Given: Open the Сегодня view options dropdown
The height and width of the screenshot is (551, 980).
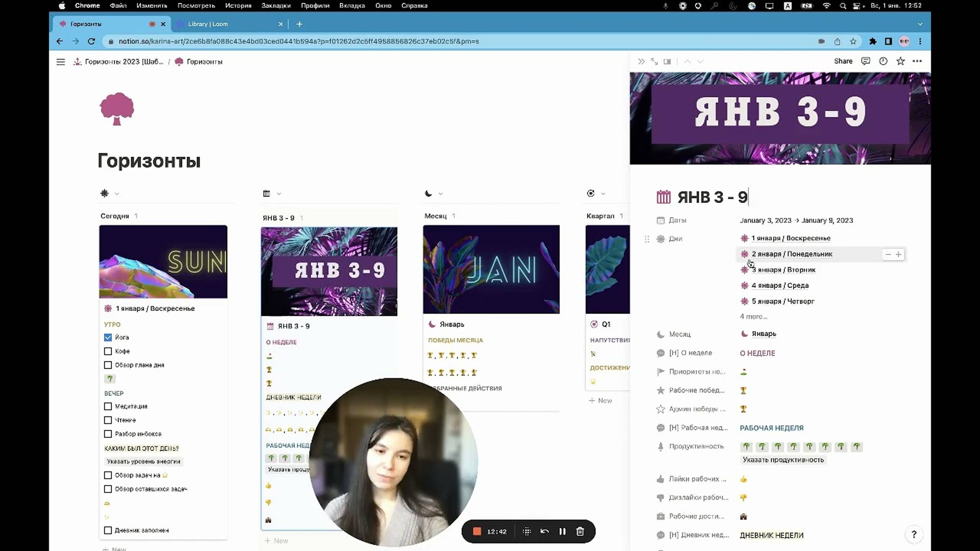Looking at the screenshot, I should coord(117,193).
